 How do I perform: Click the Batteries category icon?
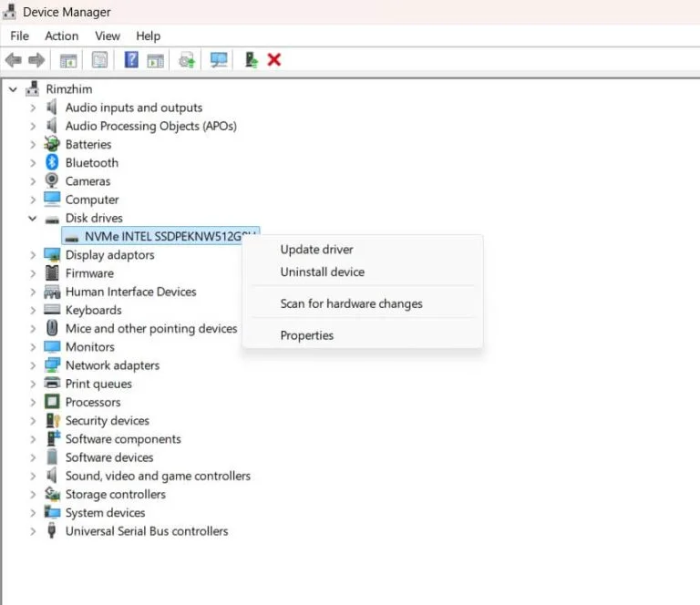coord(52,145)
